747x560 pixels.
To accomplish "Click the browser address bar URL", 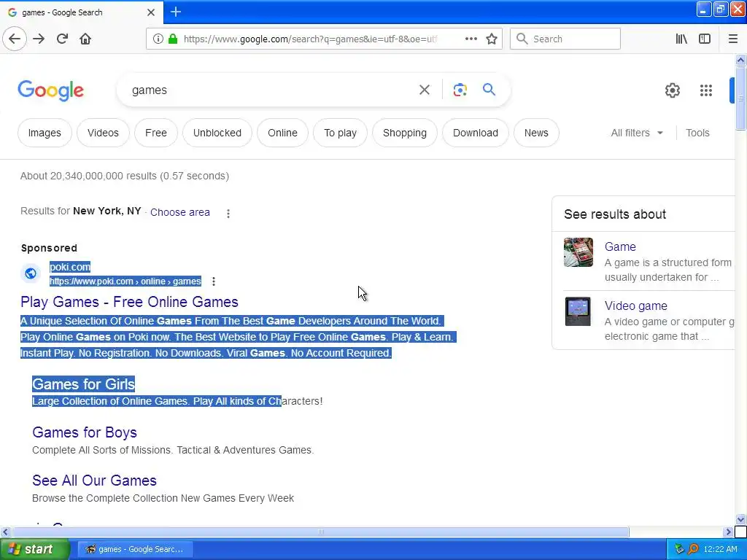I will click(310, 39).
